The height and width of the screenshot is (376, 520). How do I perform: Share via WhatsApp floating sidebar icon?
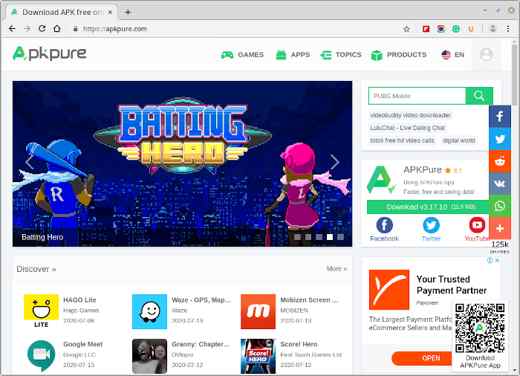pyautogui.click(x=500, y=206)
